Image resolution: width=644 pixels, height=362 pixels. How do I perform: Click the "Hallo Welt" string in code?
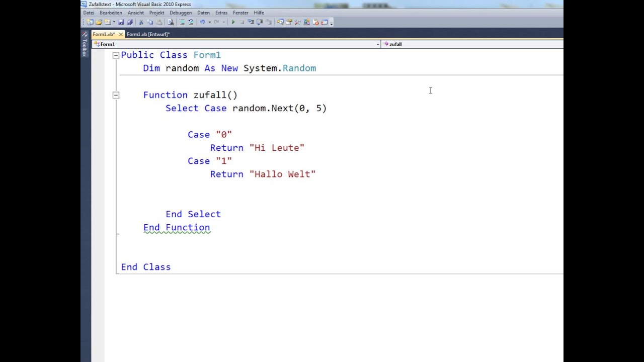pos(282,174)
